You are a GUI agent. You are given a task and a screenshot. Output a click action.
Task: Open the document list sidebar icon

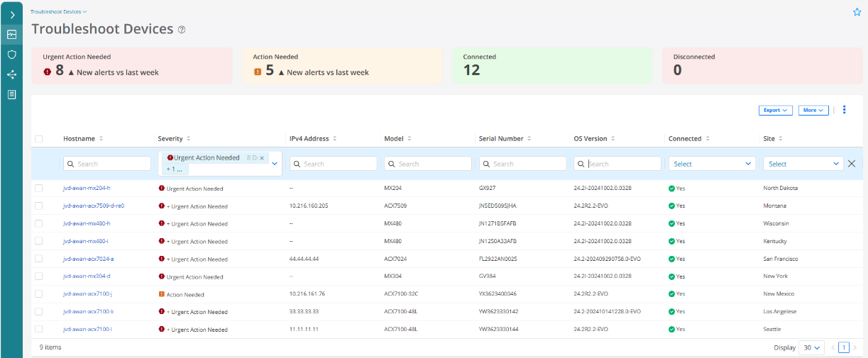[x=12, y=94]
